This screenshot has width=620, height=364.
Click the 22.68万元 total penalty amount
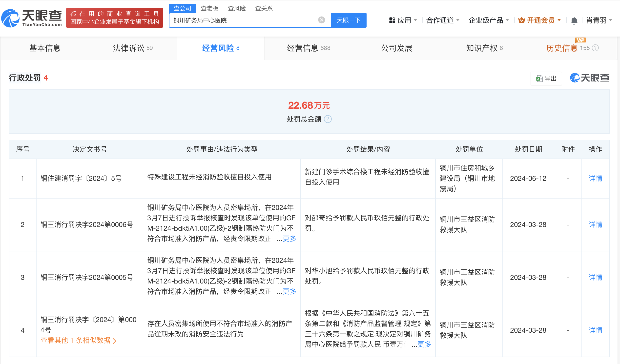(309, 105)
